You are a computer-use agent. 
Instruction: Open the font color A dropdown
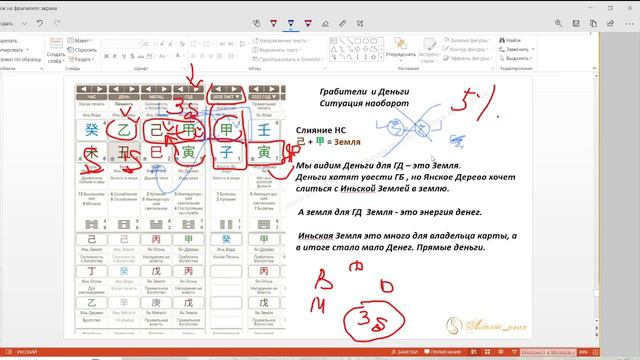tap(179, 56)
